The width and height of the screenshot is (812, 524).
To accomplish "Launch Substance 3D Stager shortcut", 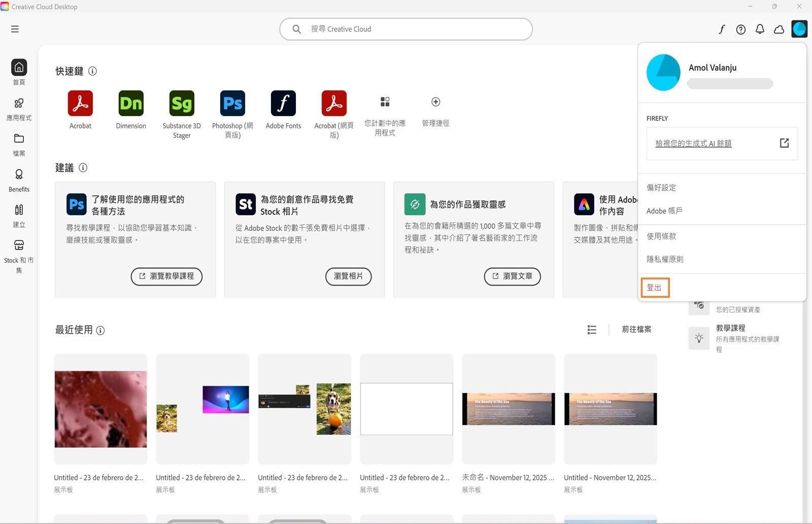I will click(182, 103).
